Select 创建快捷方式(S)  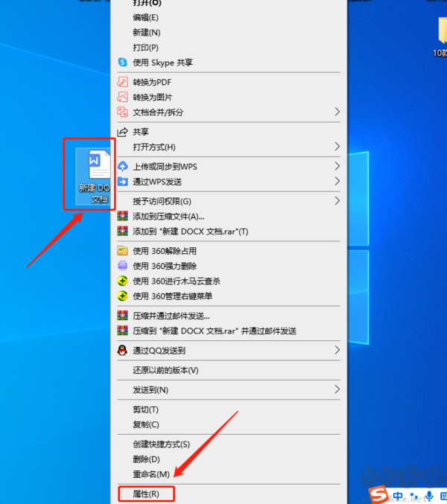162,444
